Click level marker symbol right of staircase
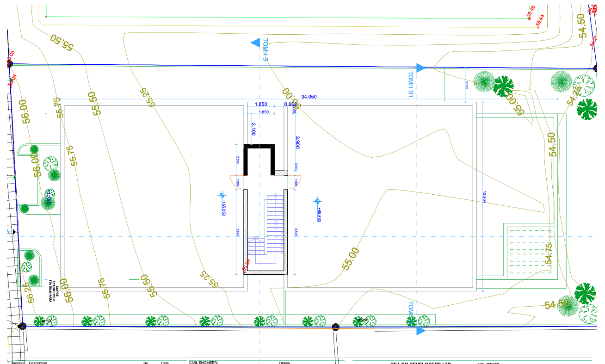The height and width of the screenshot is (364, 605). click(x=317, y=201)
